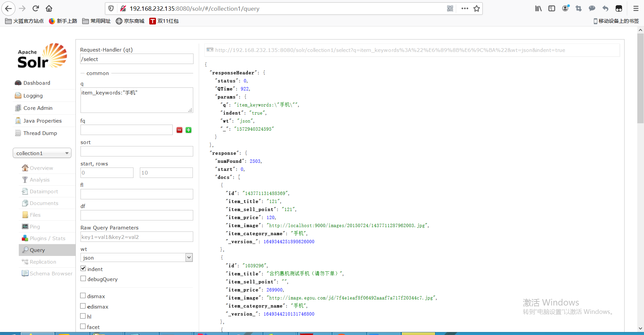
Task: Open Logging page
Action: click(33, 95)
